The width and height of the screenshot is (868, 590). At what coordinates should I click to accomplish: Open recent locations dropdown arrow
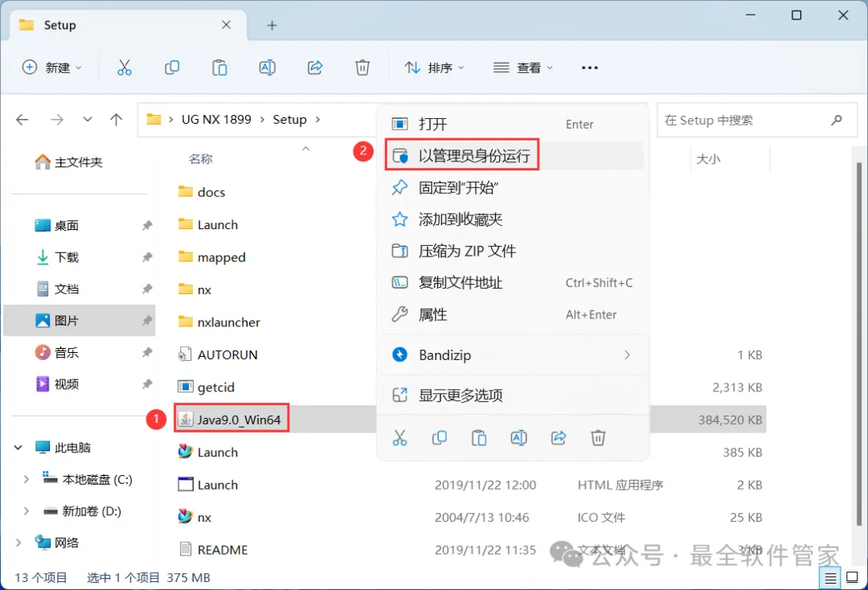88,120
